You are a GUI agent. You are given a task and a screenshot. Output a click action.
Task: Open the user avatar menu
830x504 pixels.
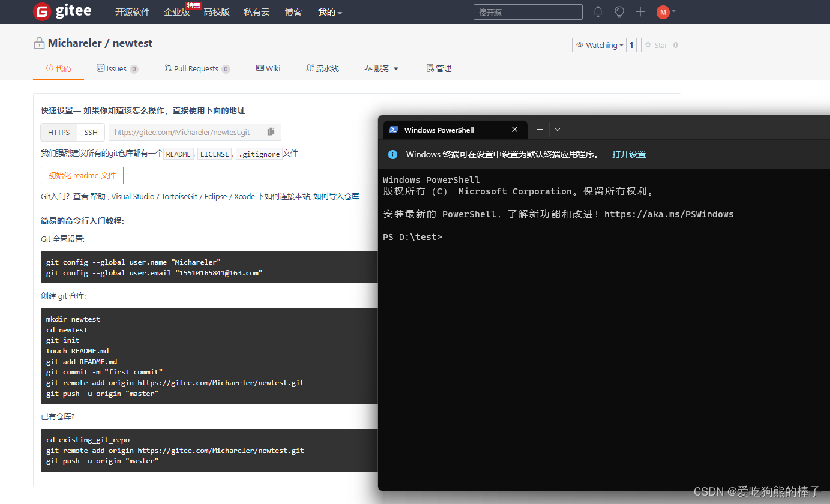click(663, 12)
